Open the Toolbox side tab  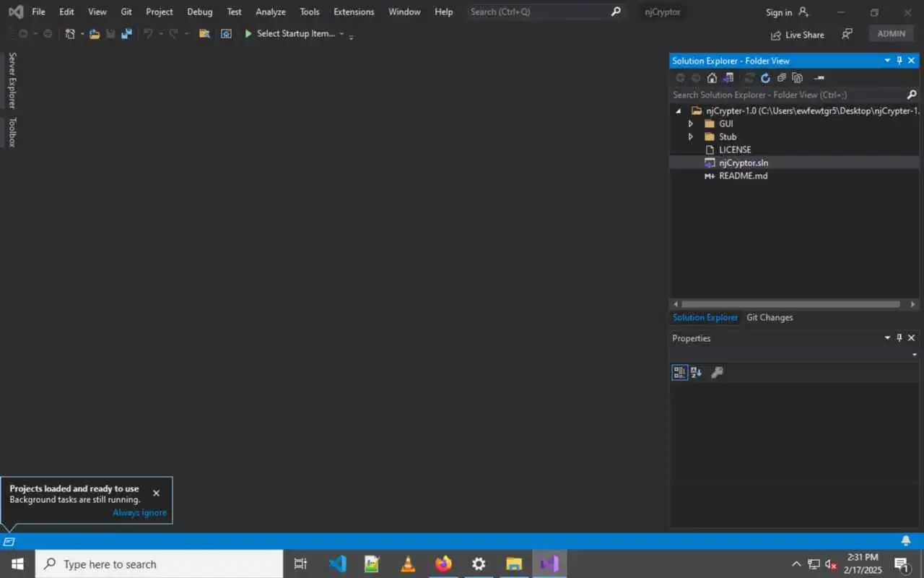tap(12, 132)
